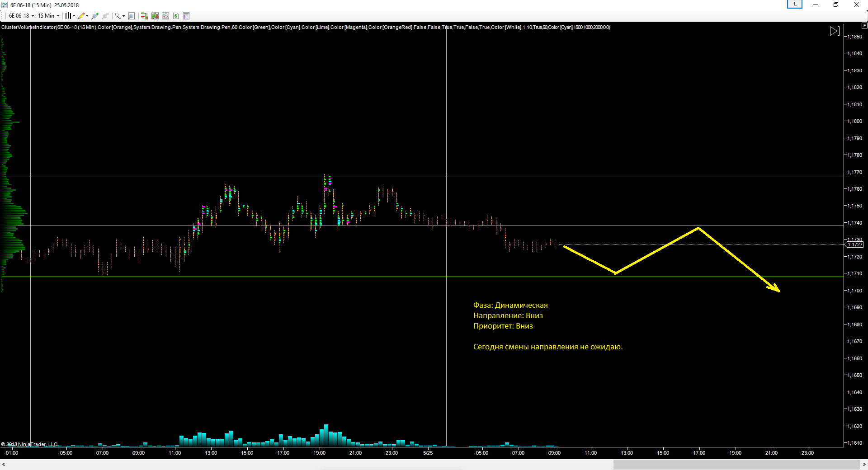Click the annotation 'Направление: Вниз'
Image resolution: width=868 pixels, height=470 pixels.
point(508,315)
